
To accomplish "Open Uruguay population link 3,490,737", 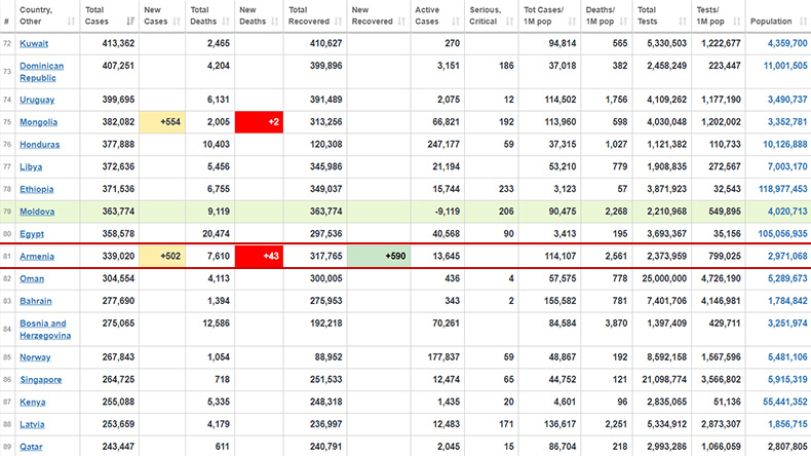I will (787, 100).
